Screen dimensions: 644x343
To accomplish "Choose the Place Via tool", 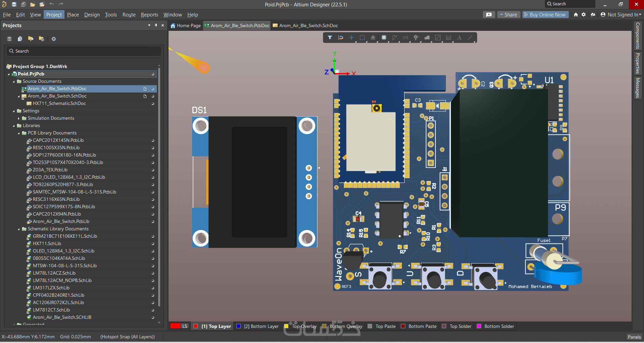I will coord(416,38).
